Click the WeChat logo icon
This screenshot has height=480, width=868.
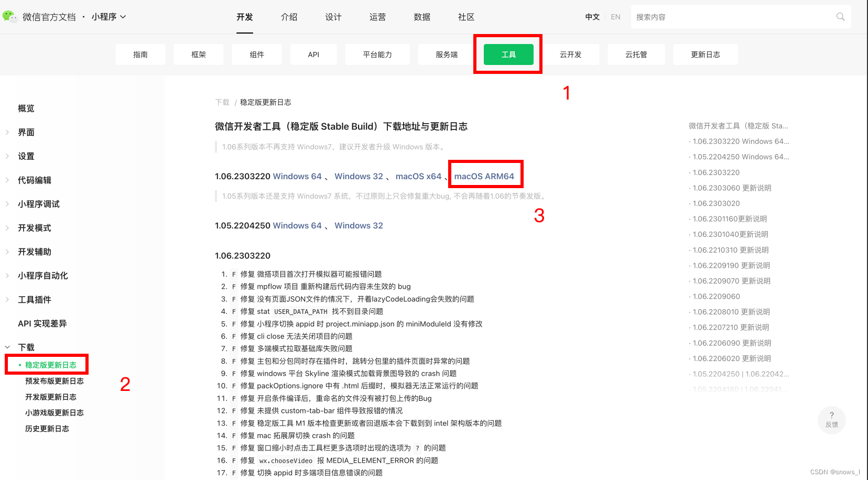tap(9, 16)
